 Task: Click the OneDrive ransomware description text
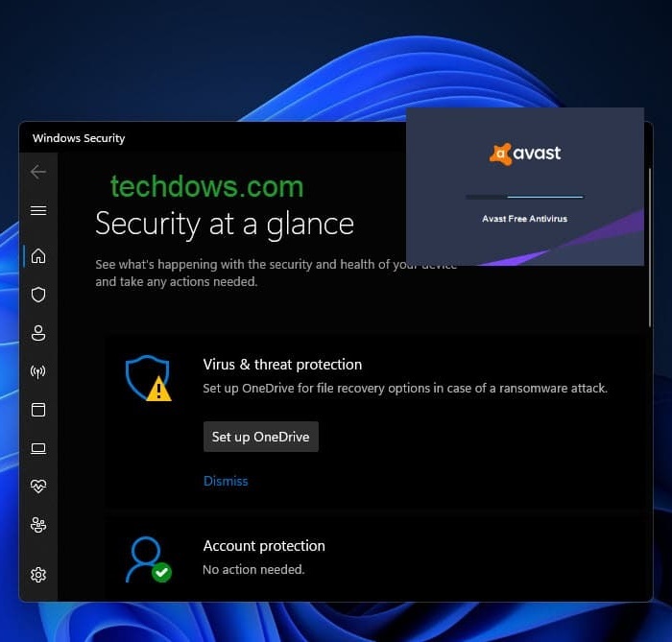tap(405, 388)
